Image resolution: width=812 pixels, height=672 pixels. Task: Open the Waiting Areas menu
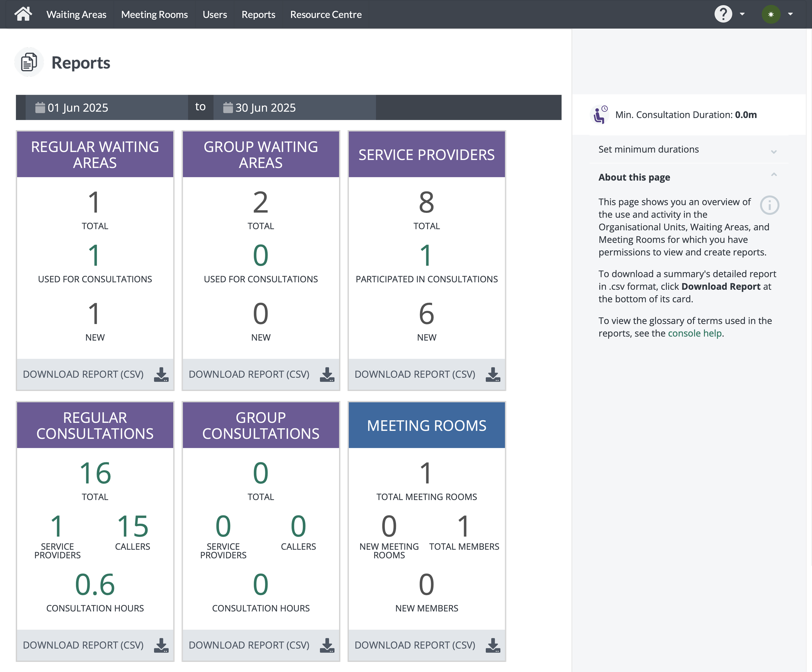(x=76, y=14)
